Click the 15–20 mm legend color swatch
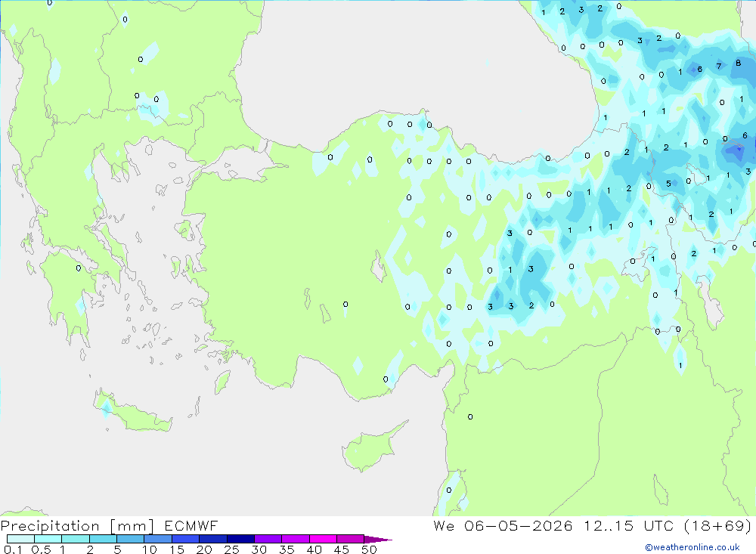 [x=186, y=539]
